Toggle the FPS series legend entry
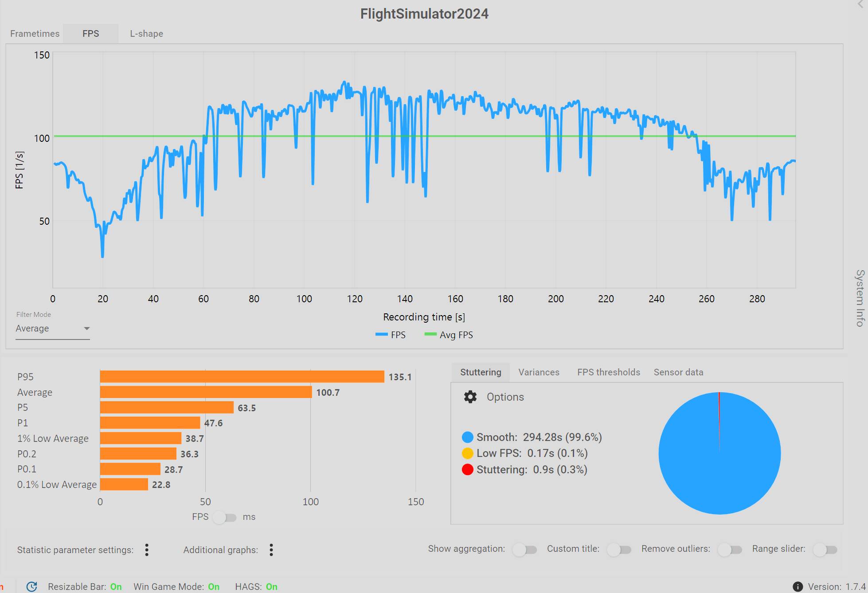Image resolution: width=868 pixels, height=593 pixels. click(x=391, y=335)
